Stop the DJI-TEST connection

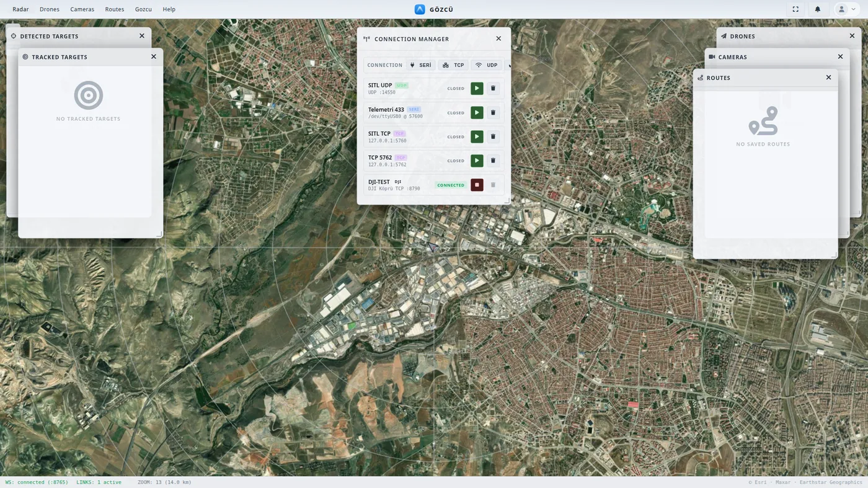(477, 185)
